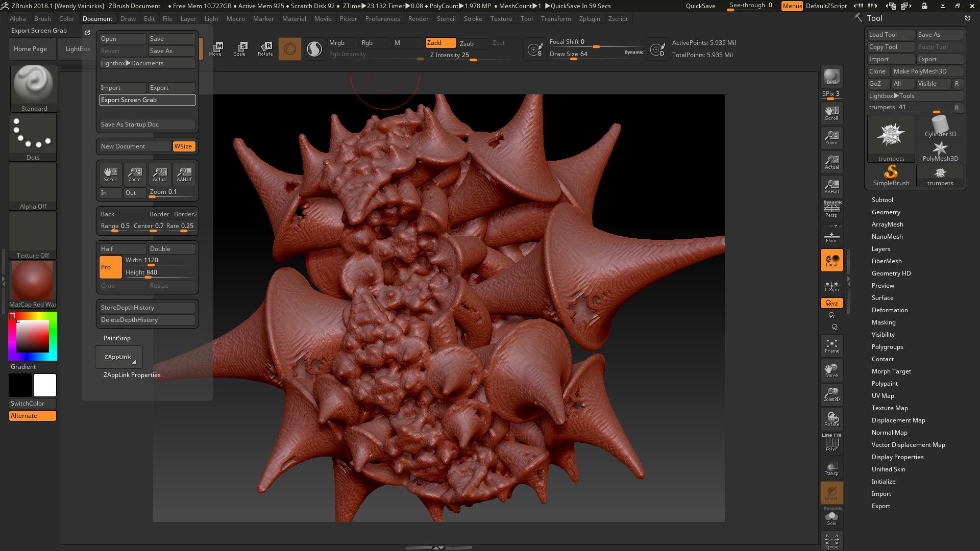Click the Load Tool button

coord(891,35)
